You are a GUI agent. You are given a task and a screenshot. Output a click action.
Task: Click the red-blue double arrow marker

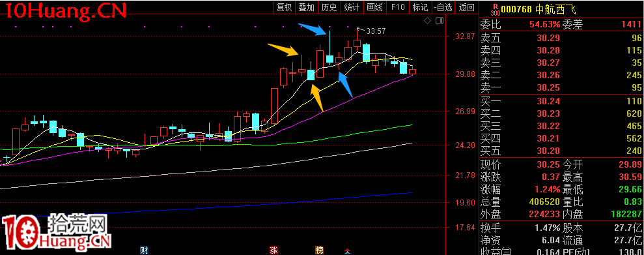tap(348, 250)
